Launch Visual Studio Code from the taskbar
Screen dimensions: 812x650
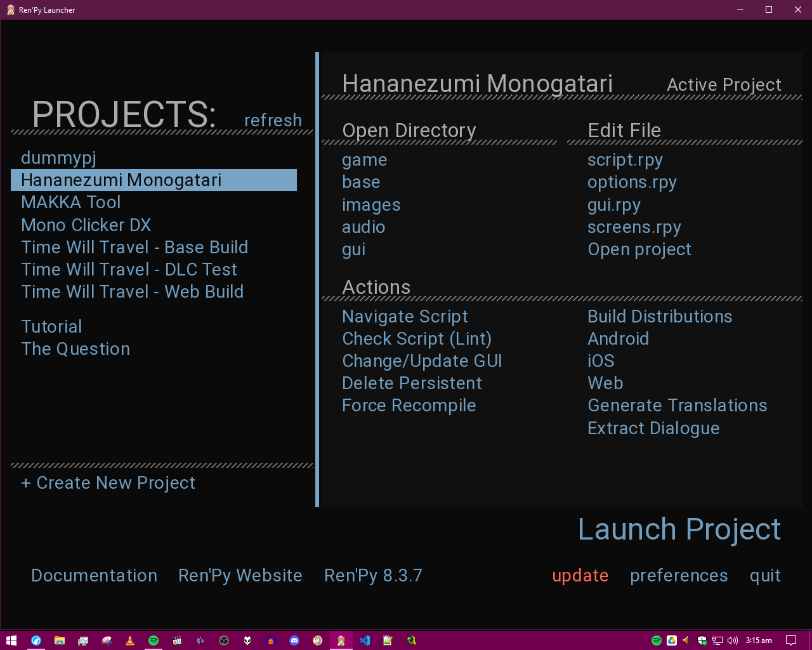tap(365, 640)
